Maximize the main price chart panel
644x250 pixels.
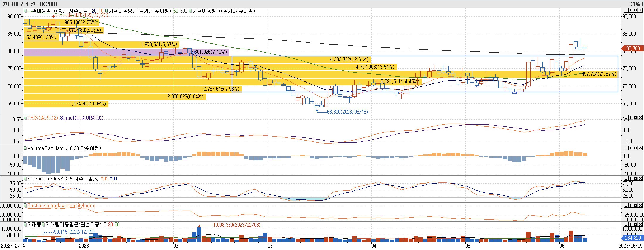point(636,10)
